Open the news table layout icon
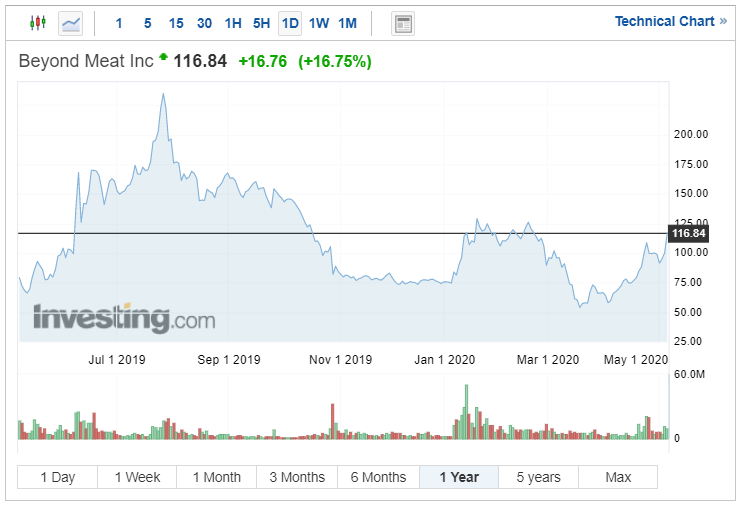 coord(403,23)
